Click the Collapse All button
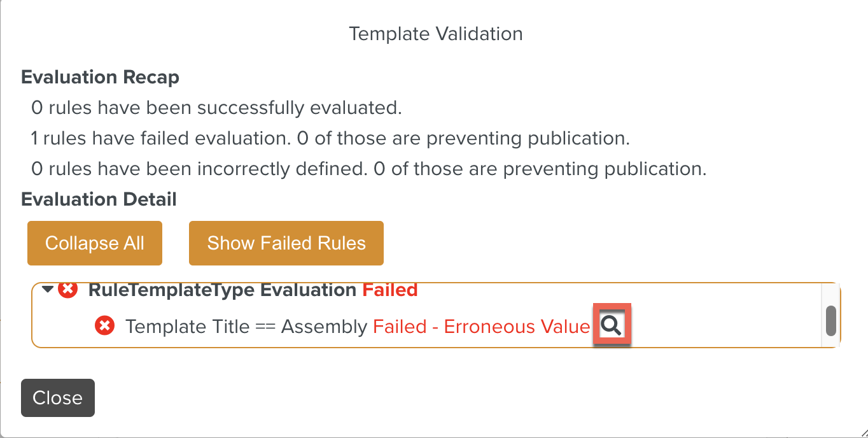Screen dimensions: 868x438 point(94,243)
